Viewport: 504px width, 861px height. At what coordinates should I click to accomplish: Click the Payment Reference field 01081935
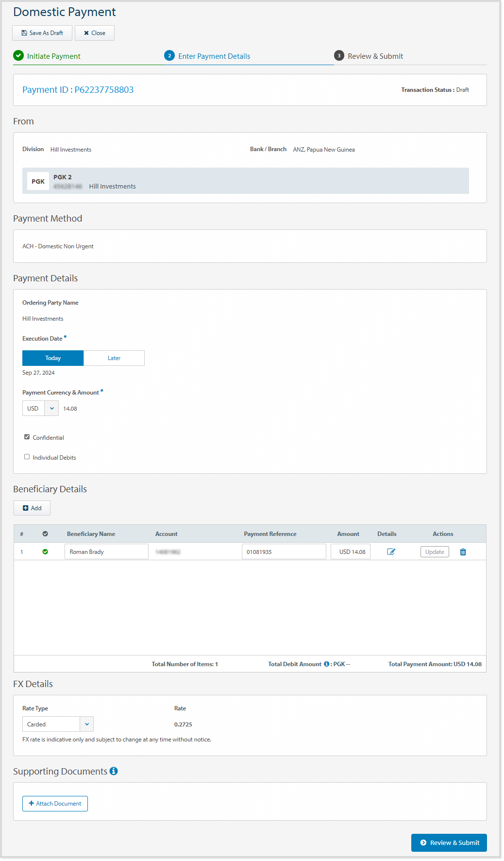(x=284, y=551)
